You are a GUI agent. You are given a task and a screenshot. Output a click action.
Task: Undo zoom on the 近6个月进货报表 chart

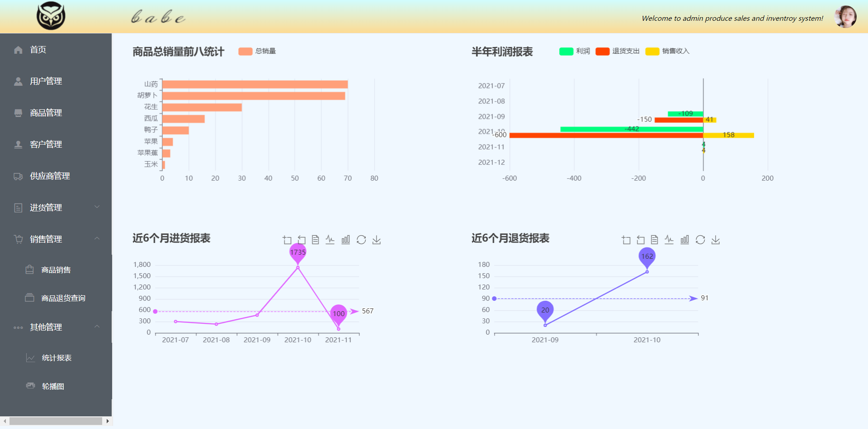(x=302, y=240)
